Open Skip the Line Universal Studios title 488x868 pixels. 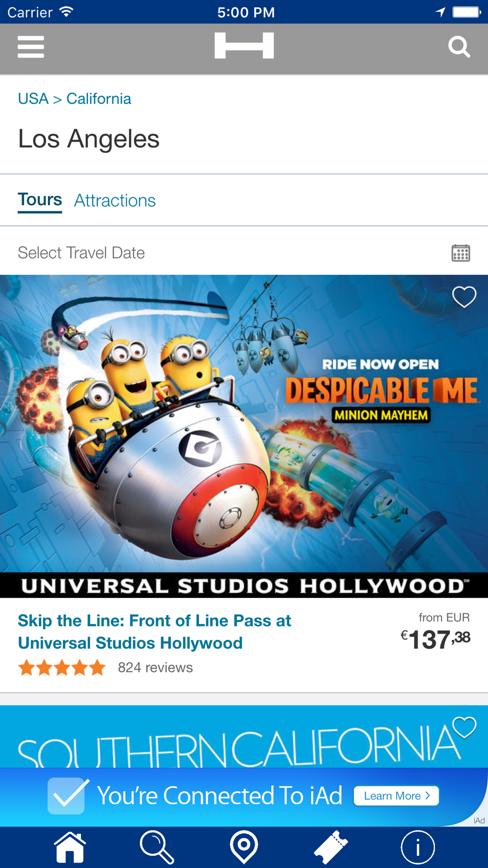(x=155, y=632)
